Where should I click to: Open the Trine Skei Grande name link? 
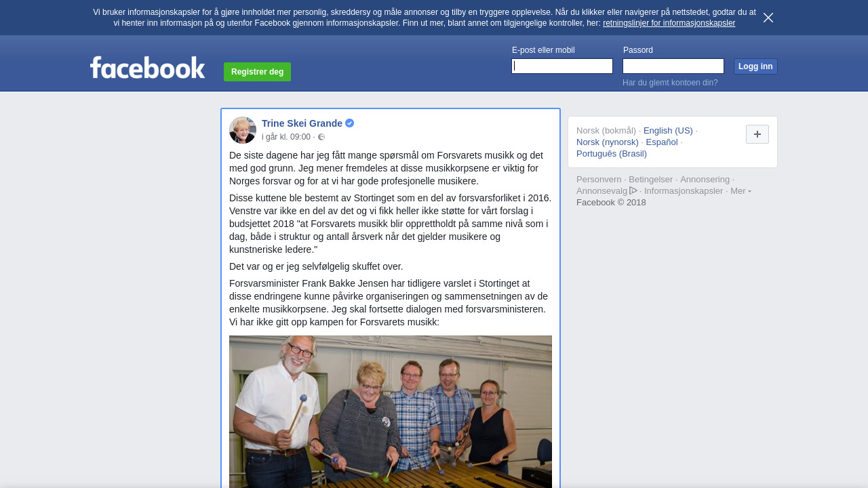click(302, 123)
